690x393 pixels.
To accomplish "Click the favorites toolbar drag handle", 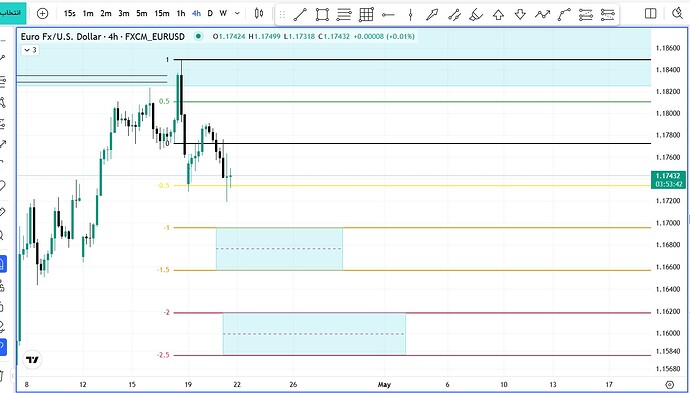I will pos(282,15).
